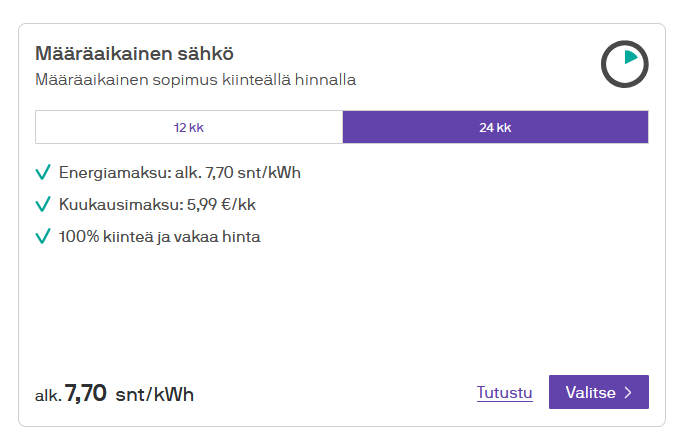Click the Energiamaksu: alk. 7,70 snt/kWh line
This screenshot has height=435, width=683.
coord(179,172)
